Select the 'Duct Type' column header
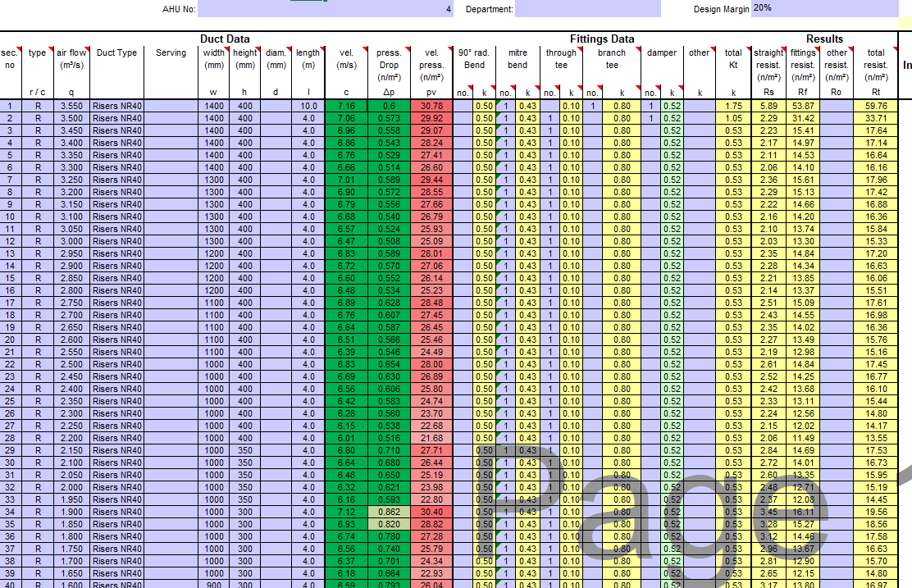912x588 pixels. tap(117, 53)
